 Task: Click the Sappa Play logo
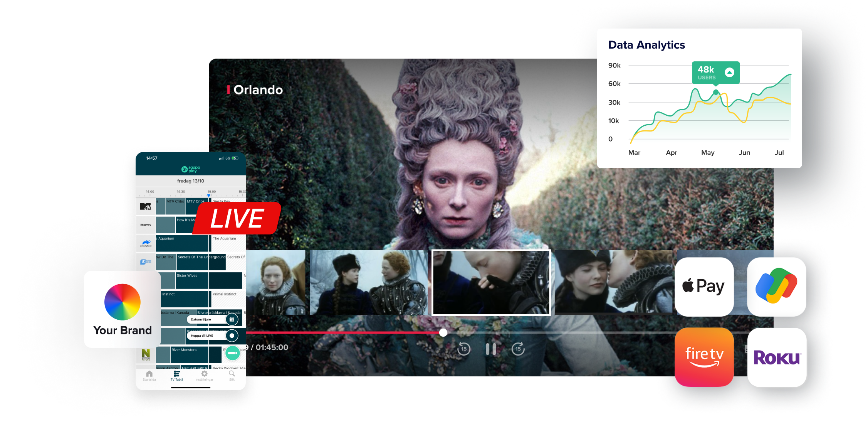(191, 169)
